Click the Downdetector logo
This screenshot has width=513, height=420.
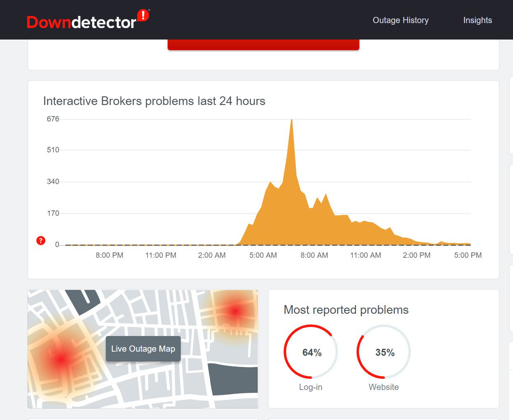coord(88,20)
